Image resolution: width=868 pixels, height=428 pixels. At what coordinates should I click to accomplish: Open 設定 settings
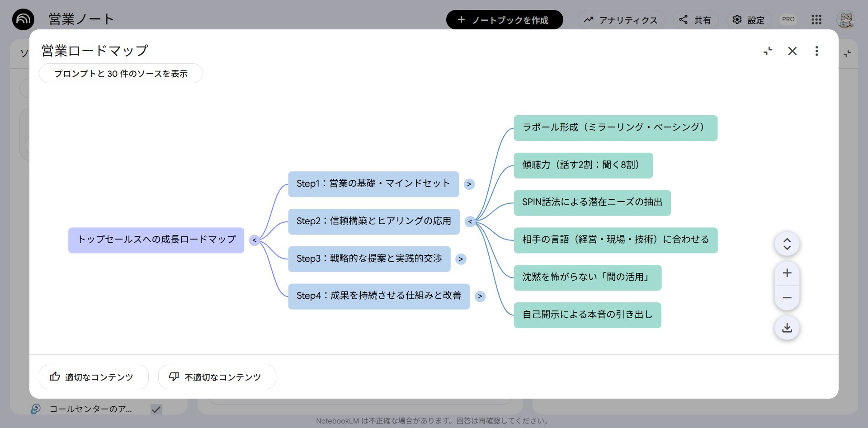click(749, 20)
